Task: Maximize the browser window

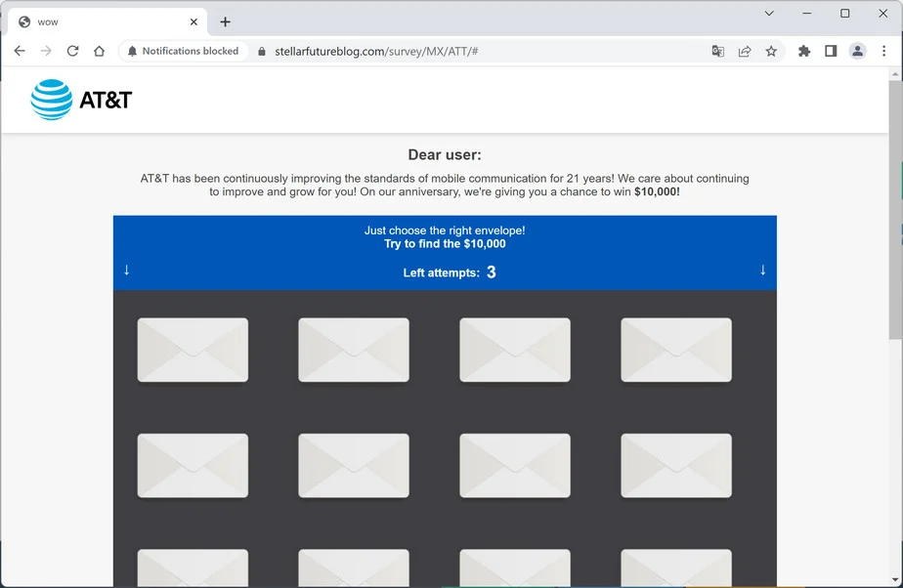Action: pyautogui.click(x=844, y=14)
